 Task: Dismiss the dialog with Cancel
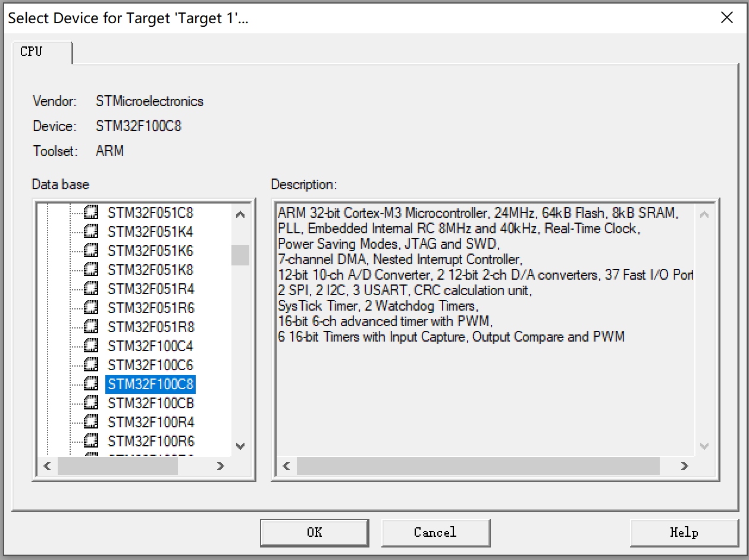pos(435,532)
